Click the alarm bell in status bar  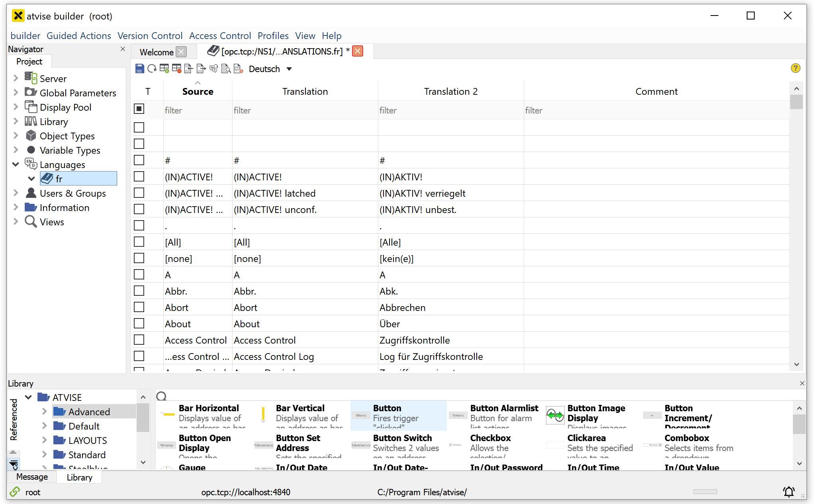789,492
